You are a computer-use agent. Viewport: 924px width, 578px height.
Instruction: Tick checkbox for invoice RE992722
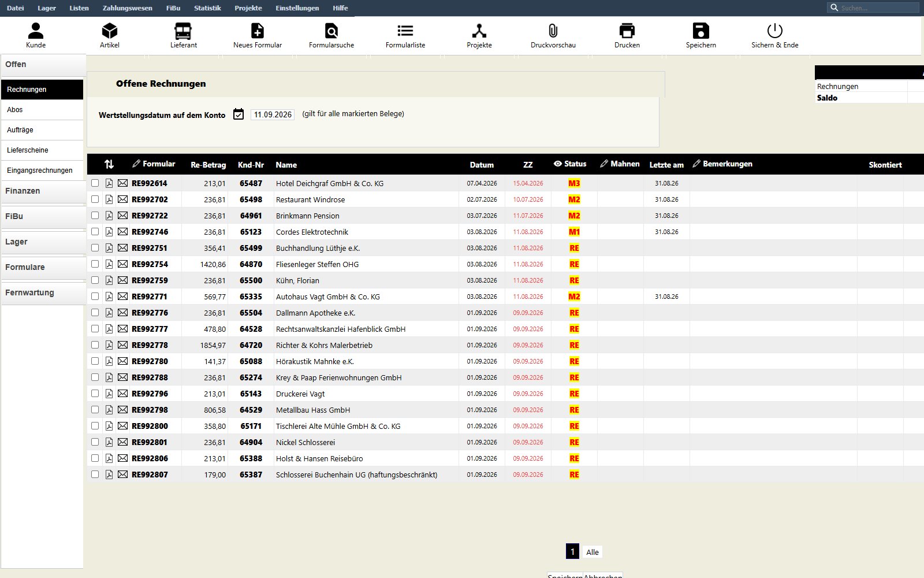coord(95,216)
